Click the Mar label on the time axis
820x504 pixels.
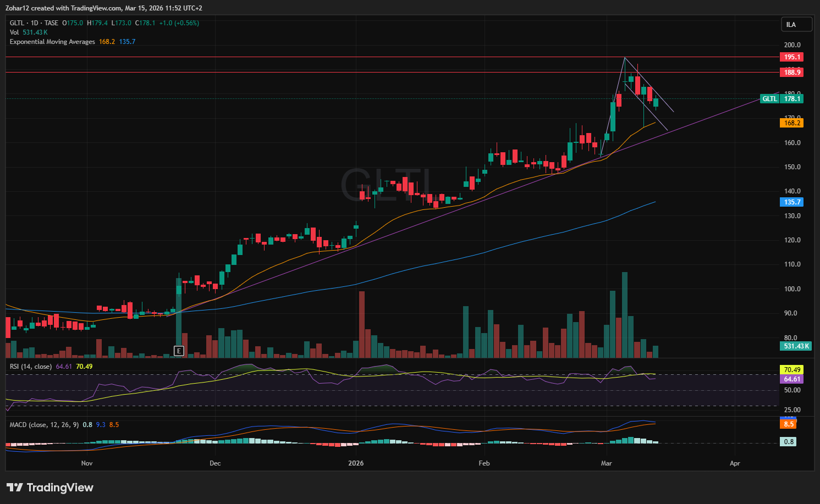point(606,463)
